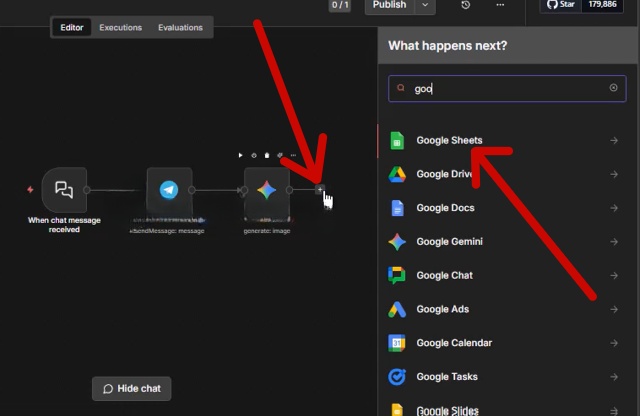Image resolution: width=640 pixels, height=416 pixels.
Task: Select the 'Google Tasks' label
Action: (447, 377)
